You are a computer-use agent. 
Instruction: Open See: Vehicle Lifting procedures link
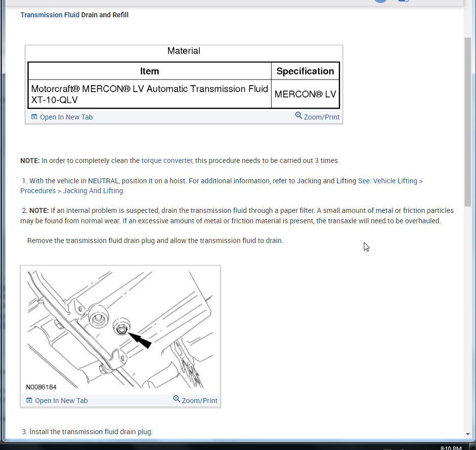pyautogui.click(x=221, y=186)
